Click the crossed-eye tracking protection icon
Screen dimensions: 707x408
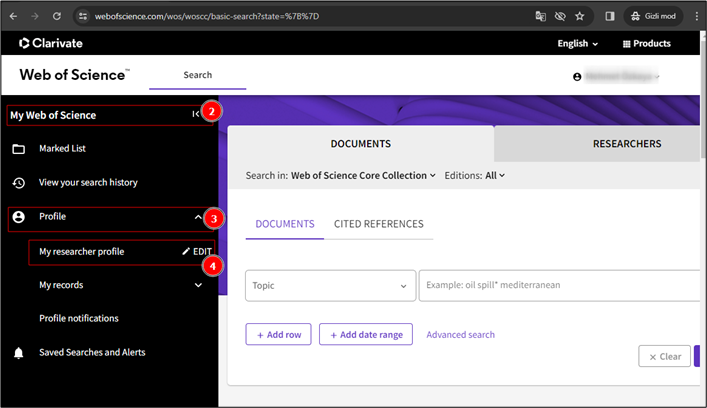click(560, 16)
